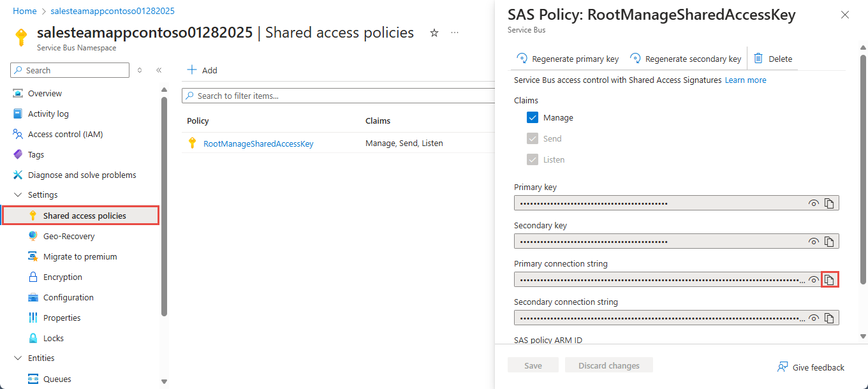Click the Overview icon in sidebar
The height and width of the screenshot is (389, 868).
click(x=18, y=93)
